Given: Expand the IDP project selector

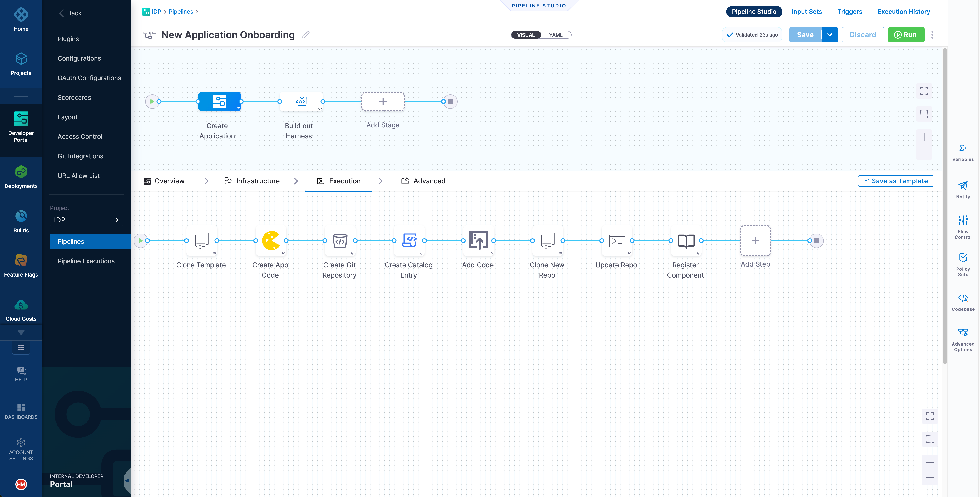Looking at the screenshot, I should click(x=86, y=220).
